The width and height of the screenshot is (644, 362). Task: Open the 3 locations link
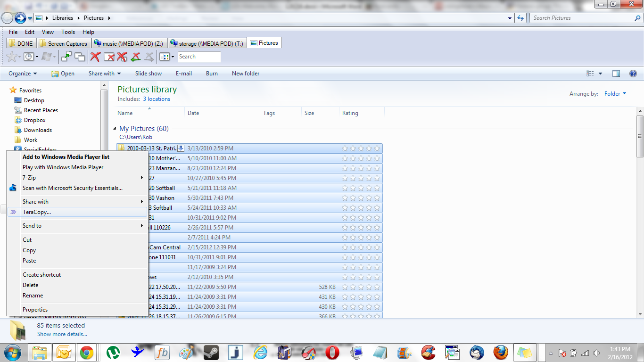(157, 99)
